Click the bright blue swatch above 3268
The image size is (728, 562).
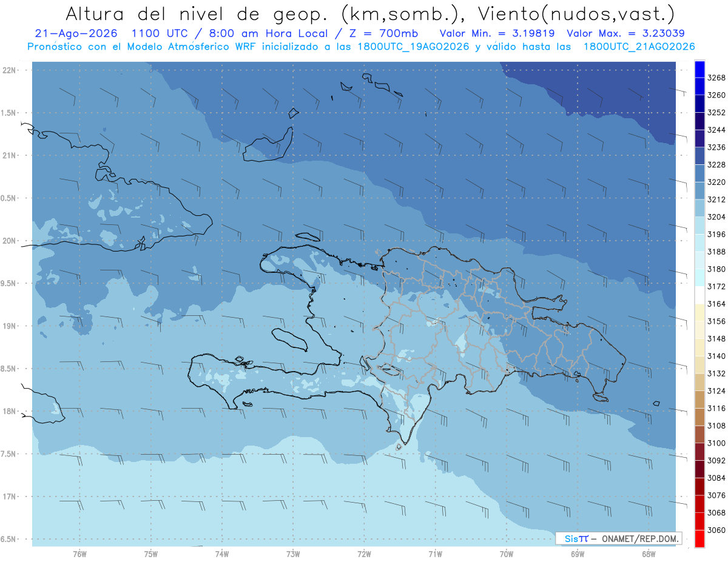[699, 69]
